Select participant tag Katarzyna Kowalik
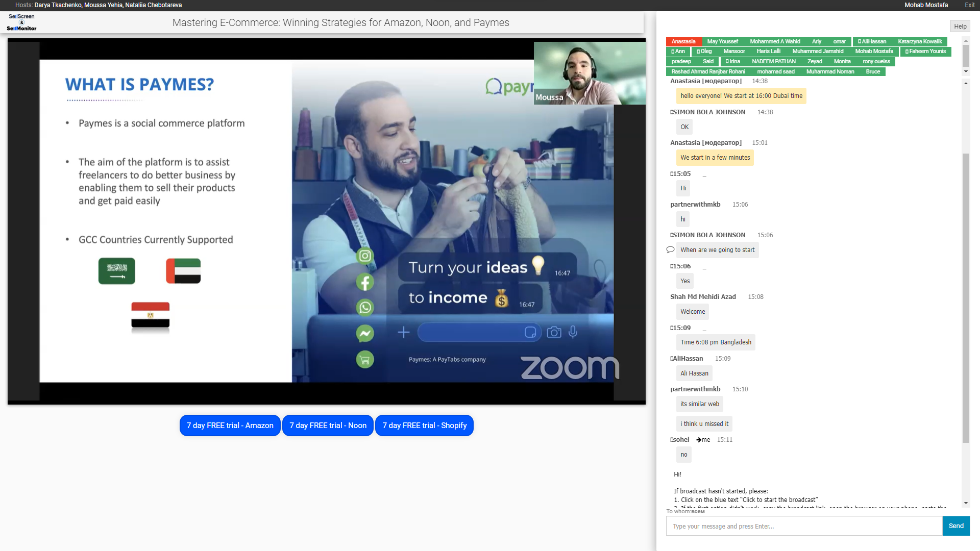 (x=920, y=41)
